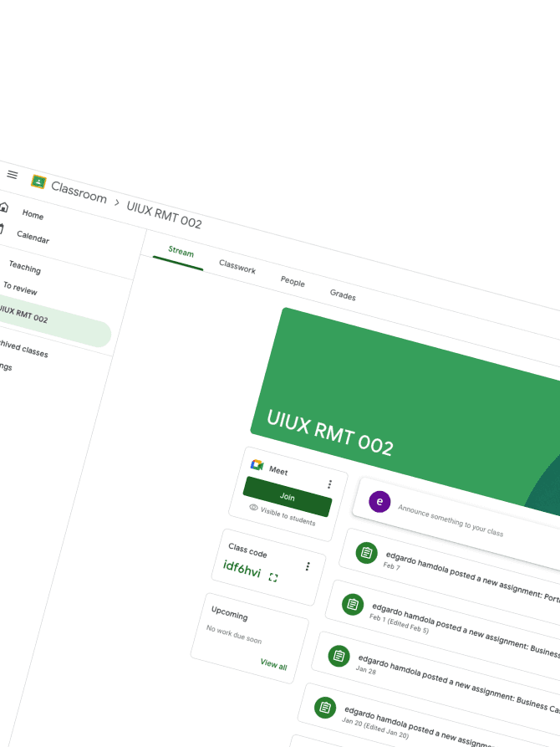
Task: Open Calendar in the sidebar
Action: [x=33, y=236]
